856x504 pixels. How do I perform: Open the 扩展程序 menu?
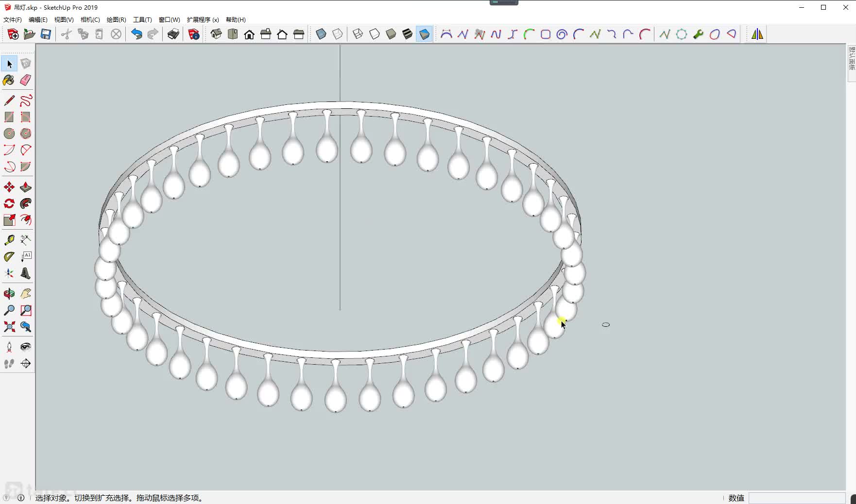click(x=203, y=20)
